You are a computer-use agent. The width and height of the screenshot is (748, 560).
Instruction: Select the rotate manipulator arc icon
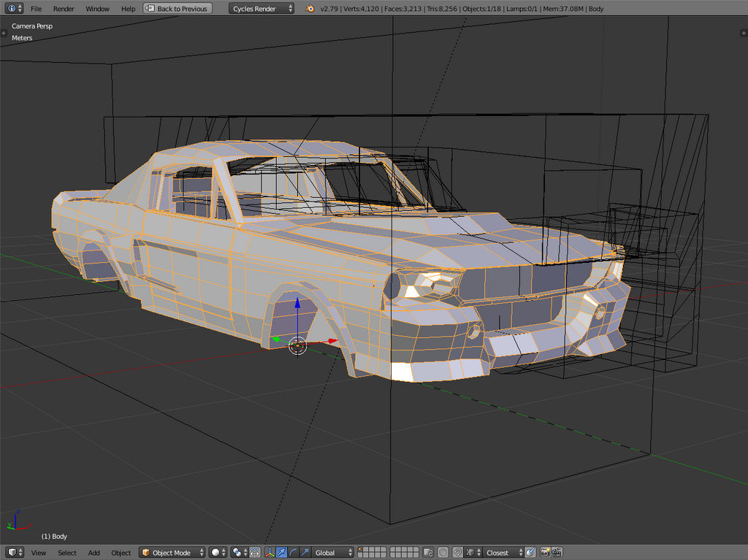293,553
